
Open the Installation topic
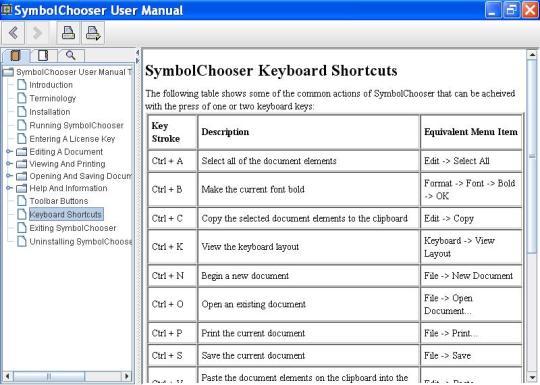click(50, 112)
